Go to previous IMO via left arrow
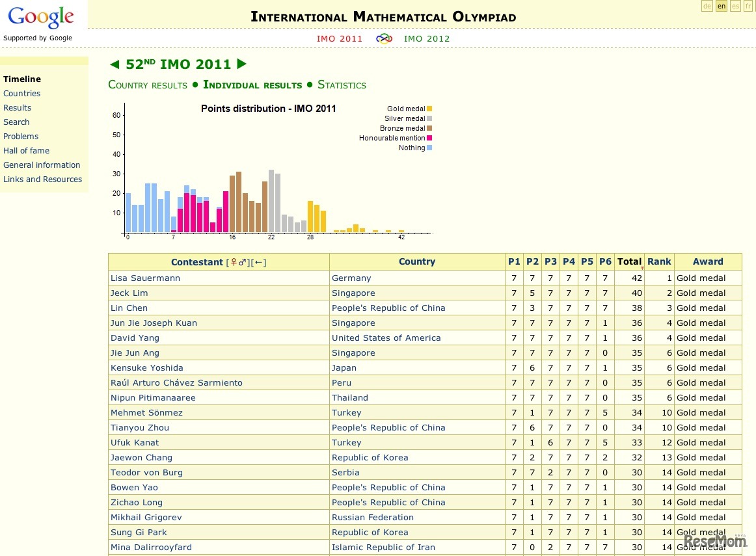 click(115, 64)
